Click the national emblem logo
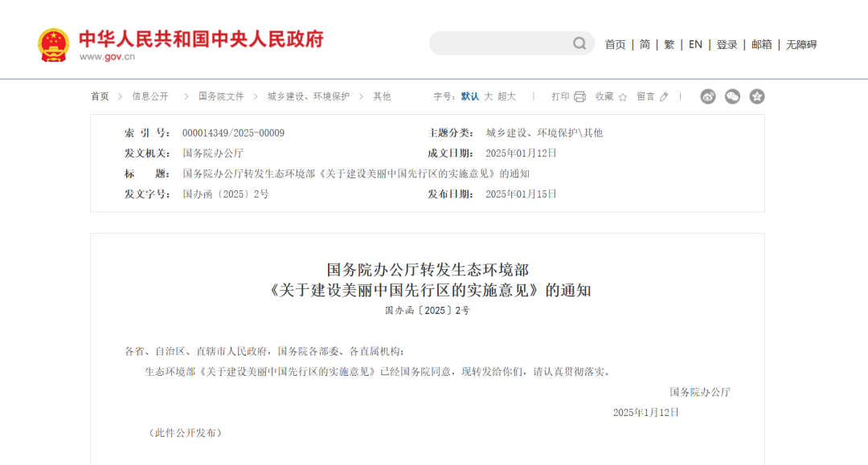The image size is (868, 465). 54,45
